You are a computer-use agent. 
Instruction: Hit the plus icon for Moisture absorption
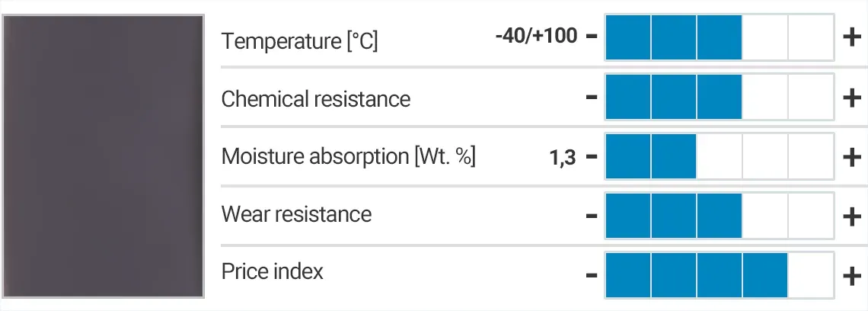coord(852,157)
